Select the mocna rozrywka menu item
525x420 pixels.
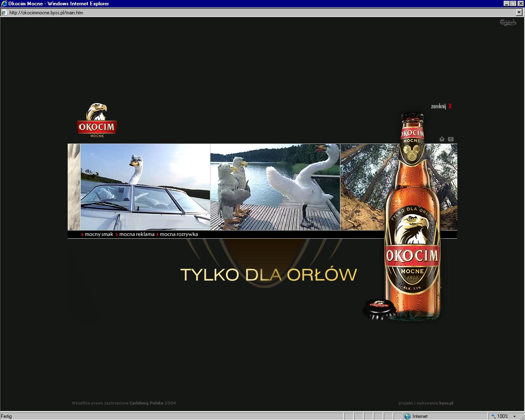178,234
